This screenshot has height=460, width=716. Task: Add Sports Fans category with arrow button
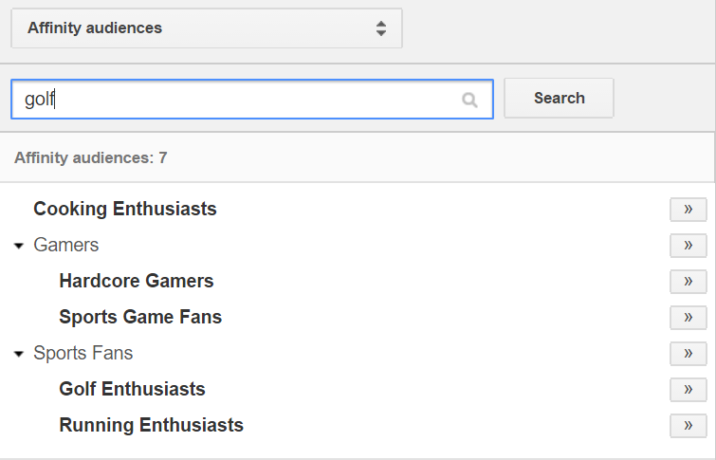pyautogui.click(x=688, y=353)
